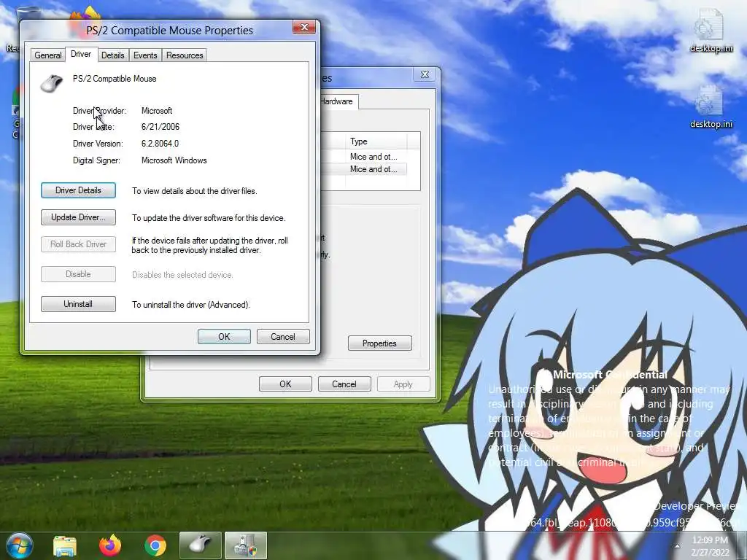Click the 'PS/2 Compatible Mouse' device name text
This screenshot has height=560, width=747.
click(x=115, y=79)
